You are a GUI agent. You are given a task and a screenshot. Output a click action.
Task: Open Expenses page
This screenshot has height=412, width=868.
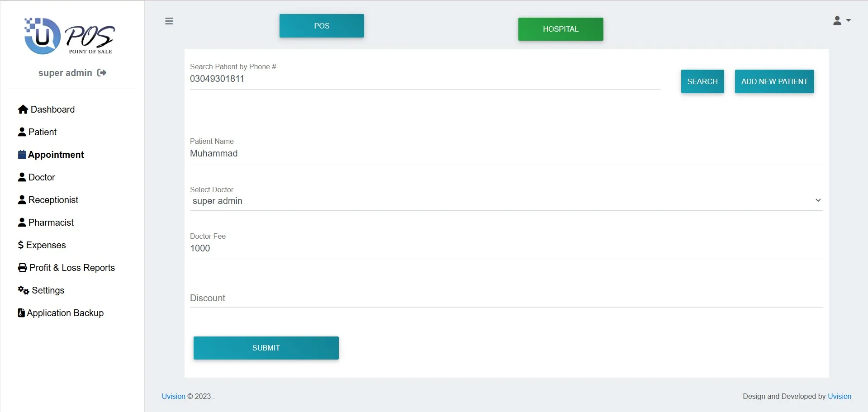click(x=42, y=245)
